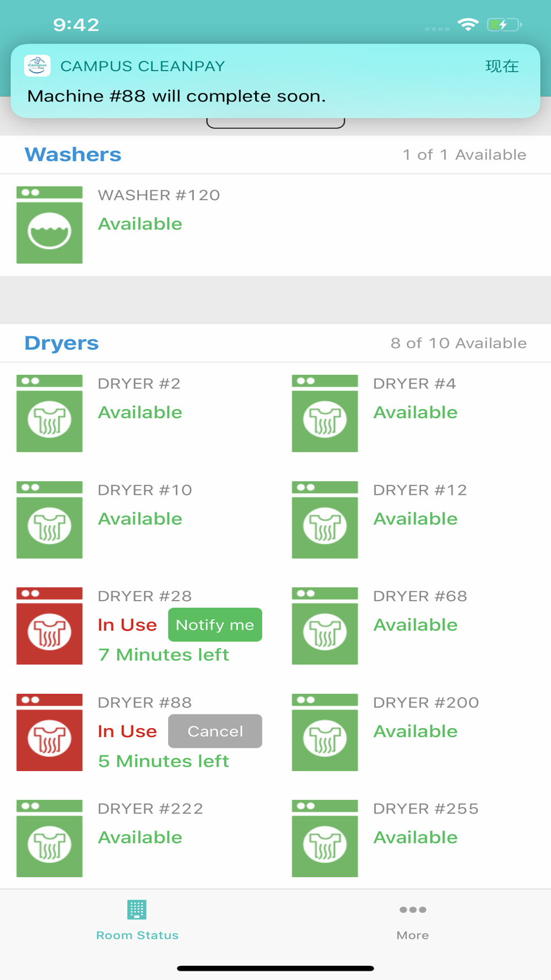Image resolution: width=551 pixels, height=980 pixels.
Task: Tap the DRYER #28 label
Action: point(145,596)
